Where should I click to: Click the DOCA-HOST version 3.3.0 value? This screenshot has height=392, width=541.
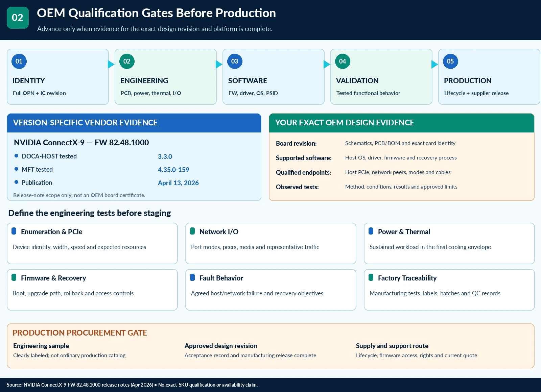click(165, 156)
